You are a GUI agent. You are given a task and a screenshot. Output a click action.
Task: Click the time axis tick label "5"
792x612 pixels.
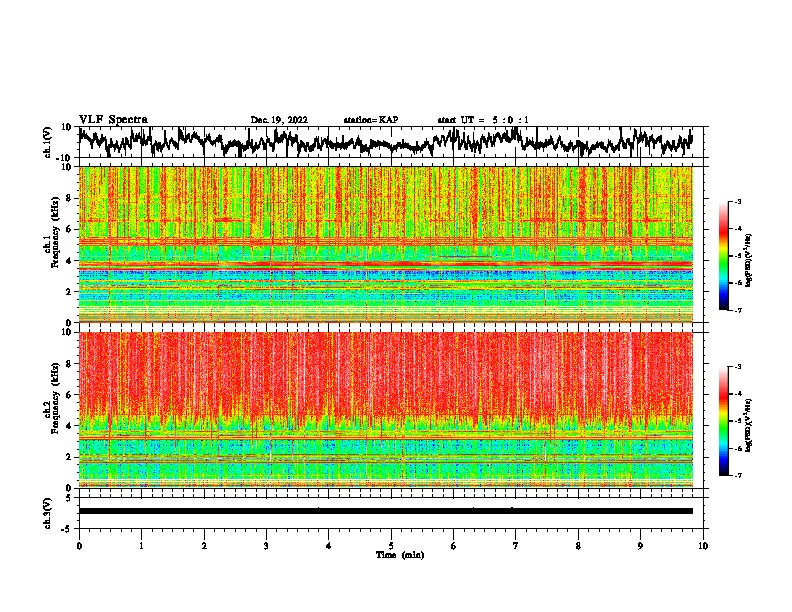tap(391, 546)
